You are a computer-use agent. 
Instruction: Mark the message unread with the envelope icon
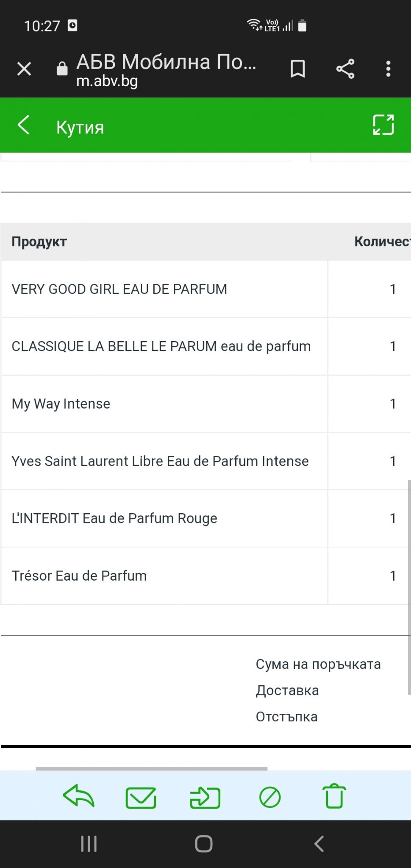point(141,797)
